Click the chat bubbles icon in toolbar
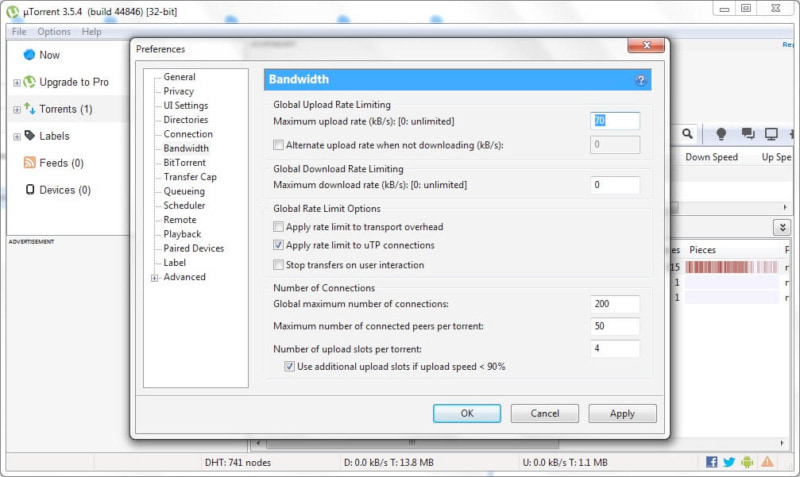 pos(748,134)
